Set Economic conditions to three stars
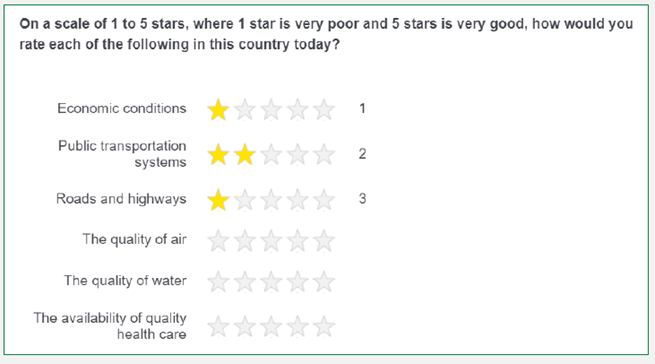 272,109
